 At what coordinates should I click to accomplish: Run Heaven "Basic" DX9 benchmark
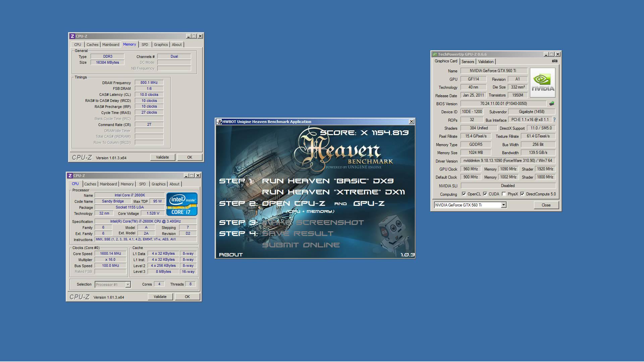click(328, 181)
